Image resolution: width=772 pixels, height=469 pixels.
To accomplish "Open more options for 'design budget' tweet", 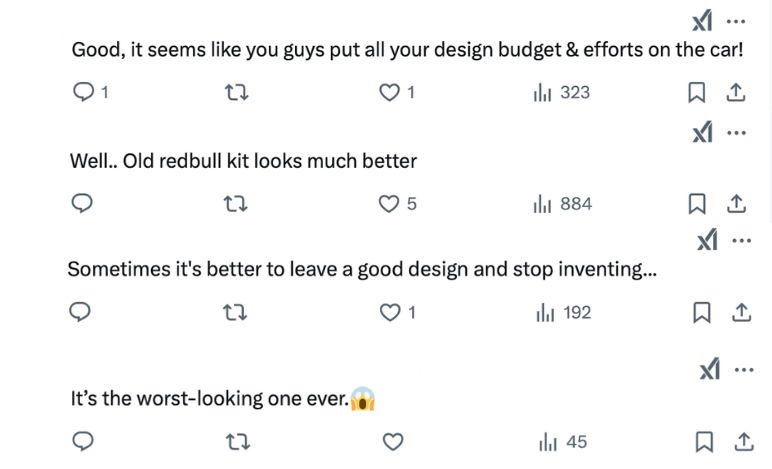I will pos(736,21).
